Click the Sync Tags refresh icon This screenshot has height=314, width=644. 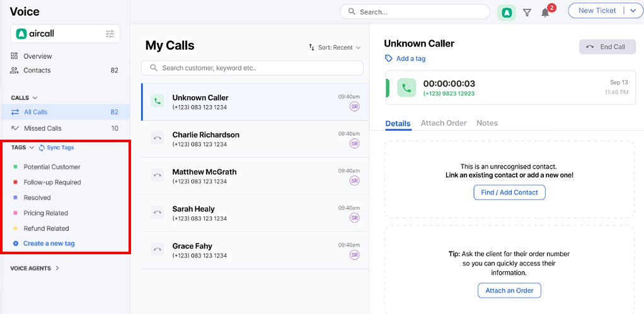[x=42, y=148]
